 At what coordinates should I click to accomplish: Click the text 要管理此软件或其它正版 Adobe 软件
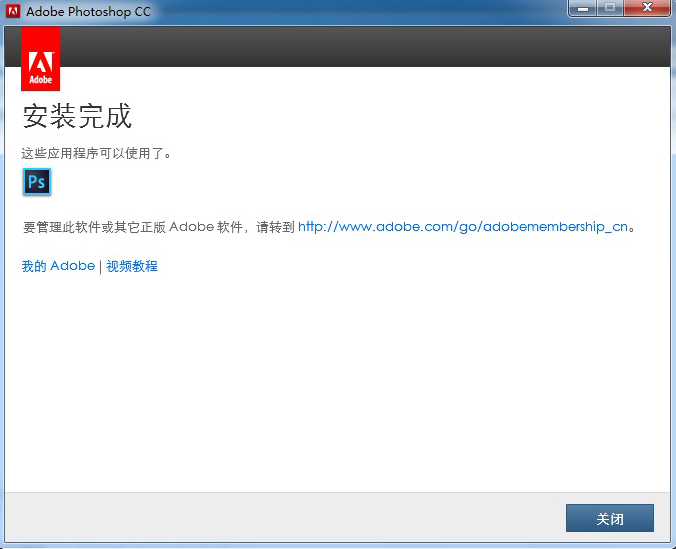tap(133, 227)
